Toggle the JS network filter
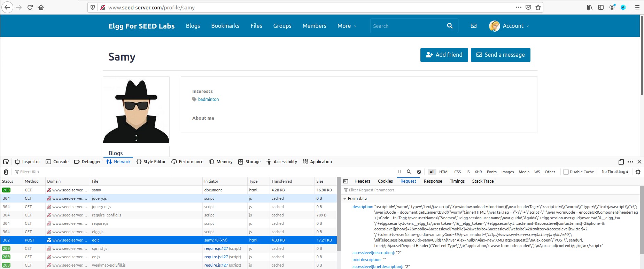This screenshot has width=644, height=269. (x=468, y=172)
